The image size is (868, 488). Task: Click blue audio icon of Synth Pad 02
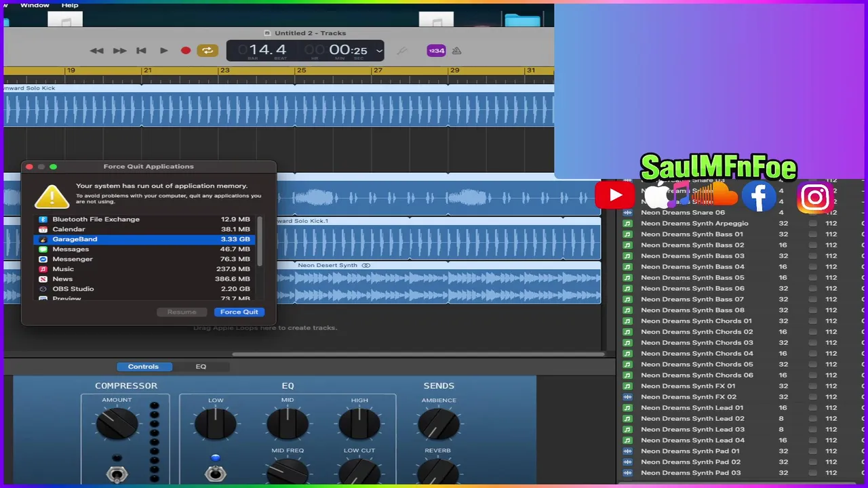click(x=627, y=462)
